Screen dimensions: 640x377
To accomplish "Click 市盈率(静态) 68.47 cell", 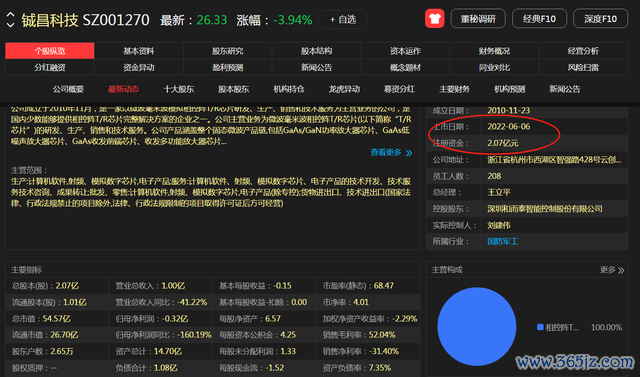I will point(369,286).
